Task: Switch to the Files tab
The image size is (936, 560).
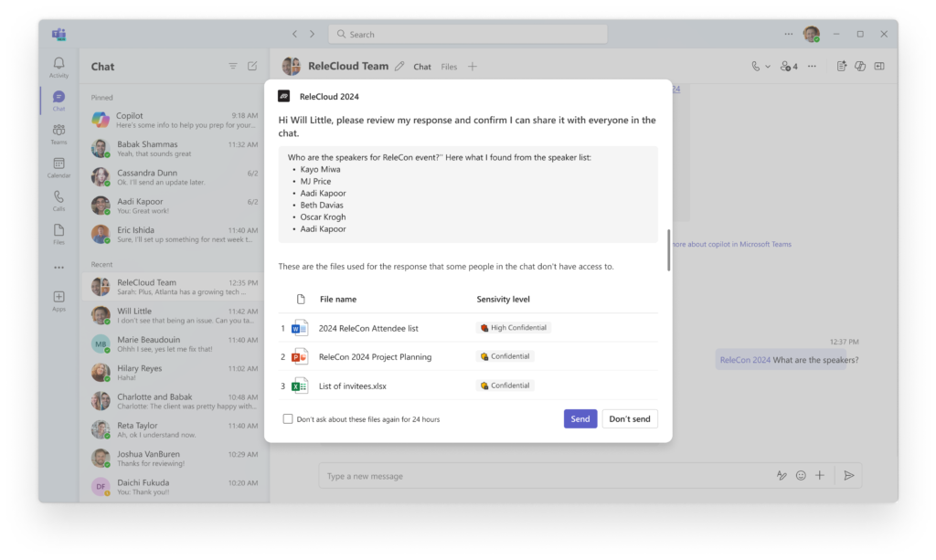Action: (x=449, y=67)
